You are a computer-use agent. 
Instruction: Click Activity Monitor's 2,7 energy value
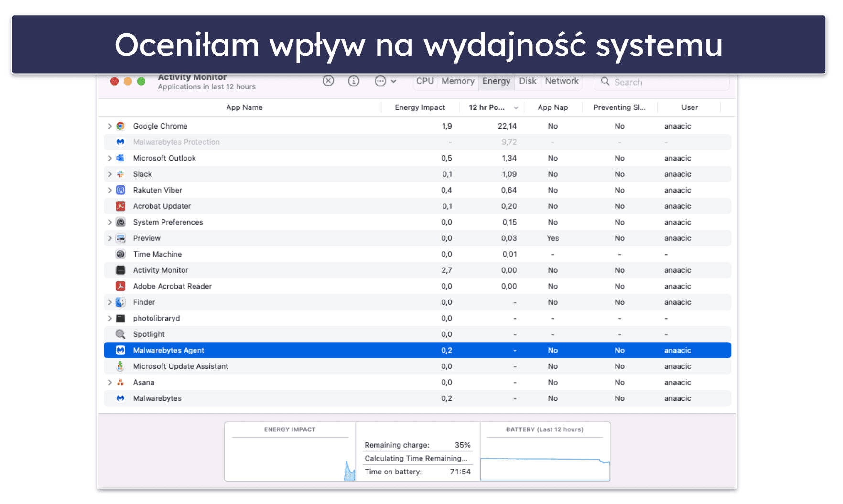[x=447, y=270]
